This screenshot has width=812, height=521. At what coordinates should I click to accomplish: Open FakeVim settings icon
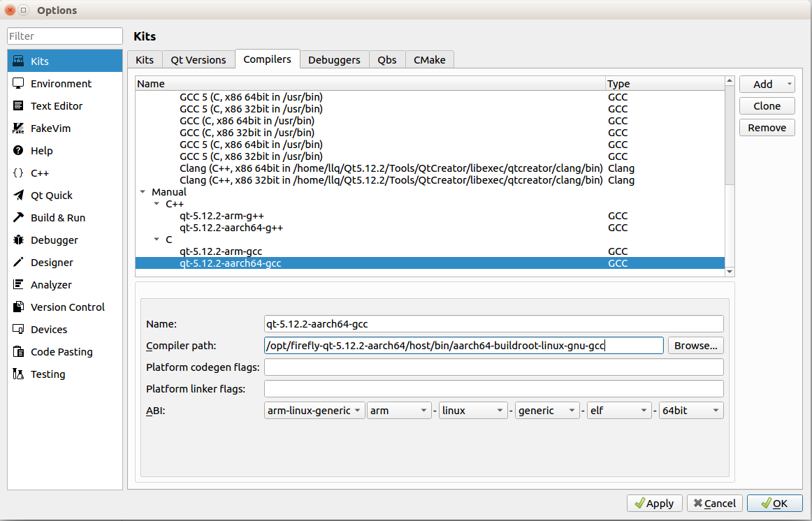19,129
